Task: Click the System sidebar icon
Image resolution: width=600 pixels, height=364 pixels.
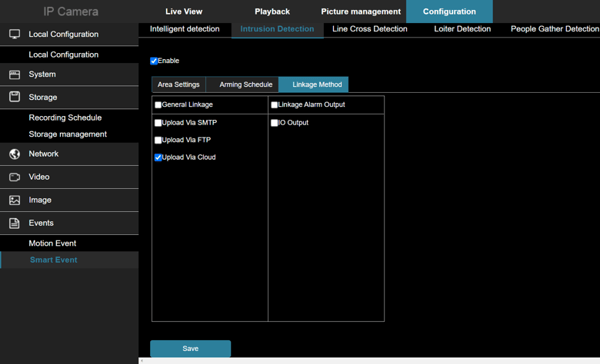Action: point(15,74)
